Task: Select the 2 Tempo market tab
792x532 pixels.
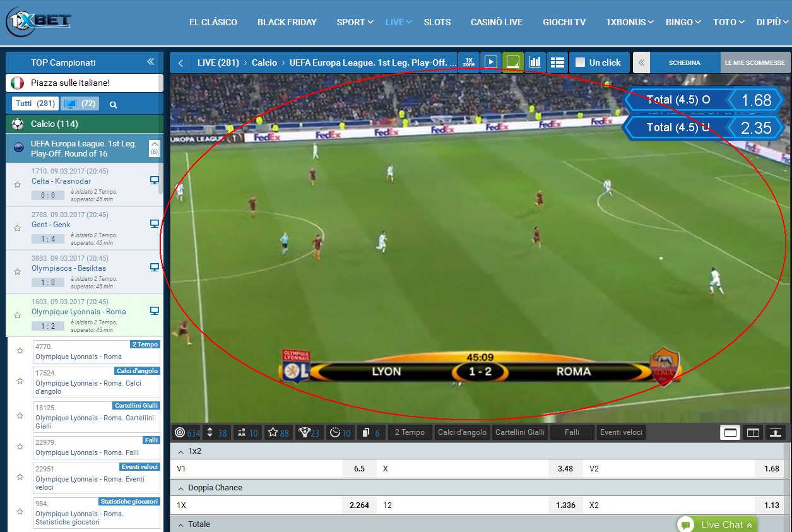Action: tap(410, 432)
